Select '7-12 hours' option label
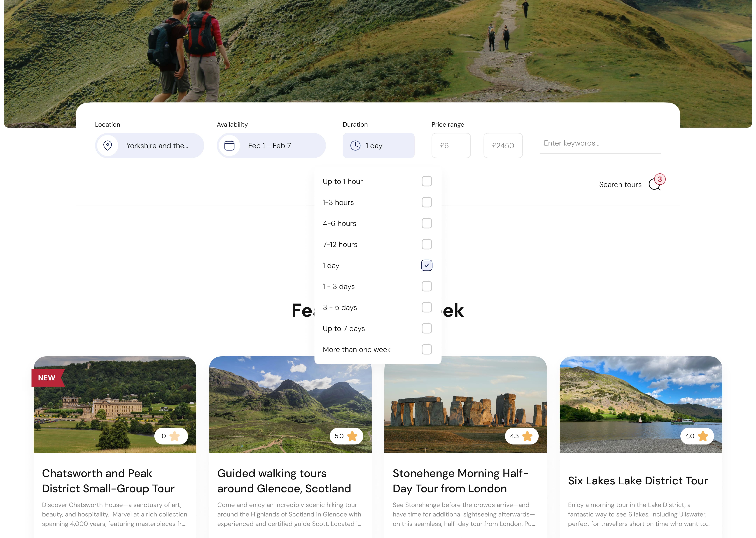Viewport: 756px width, 538px height. pos(340,244)
